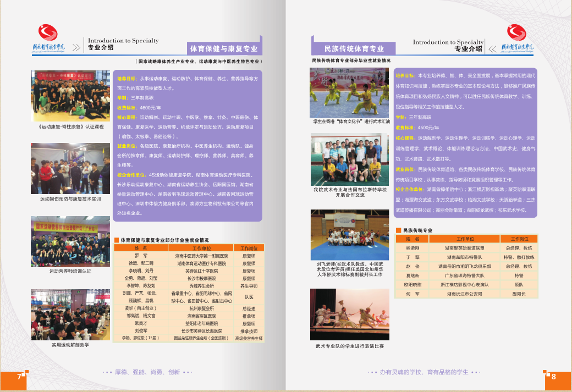Click the 厚德、强能、尚勇、创新 footer motto
Image resolution: width=572 pixels, height=392 pixels.
click(147, 372)
